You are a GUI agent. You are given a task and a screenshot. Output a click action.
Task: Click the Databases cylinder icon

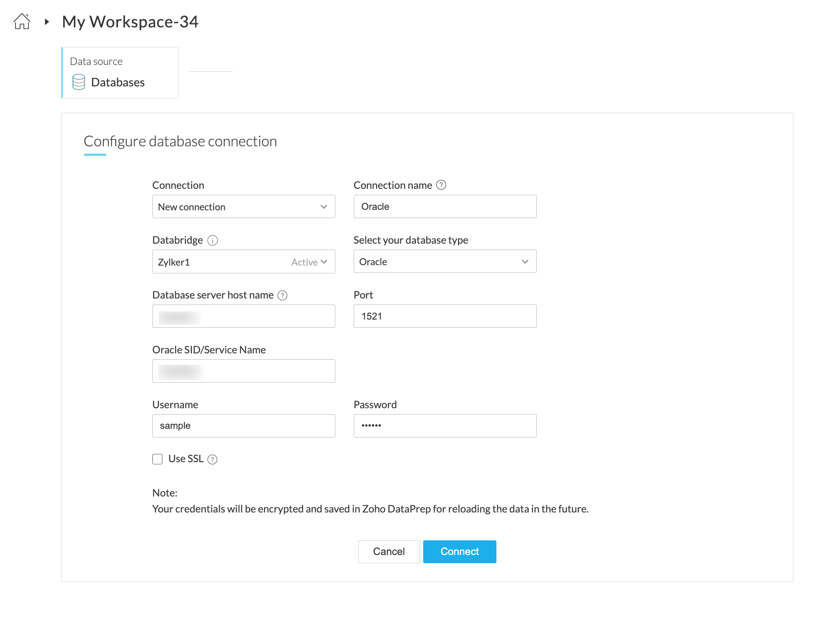point(79,82)
